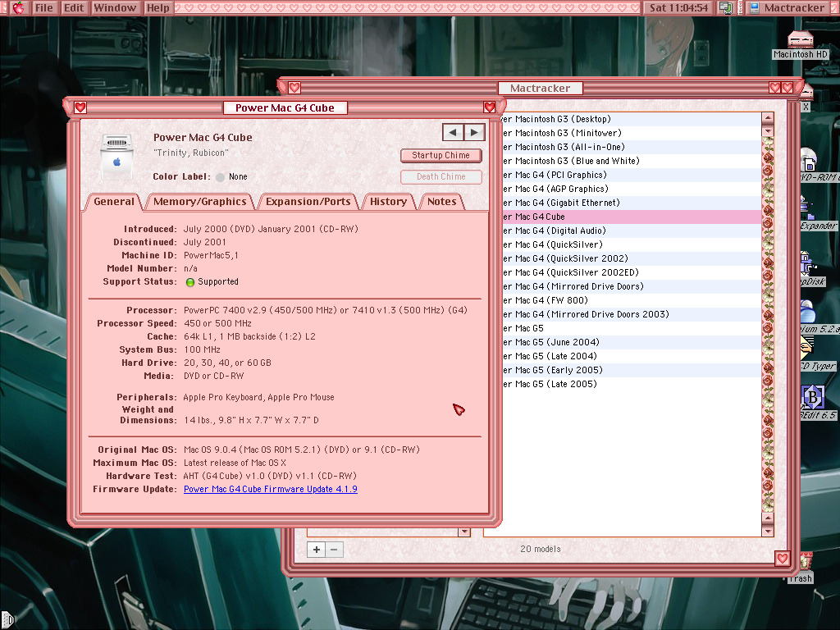Click the Color Label gray circle
840x630 pixels.
pyautogui.click(x=220, y=177)
